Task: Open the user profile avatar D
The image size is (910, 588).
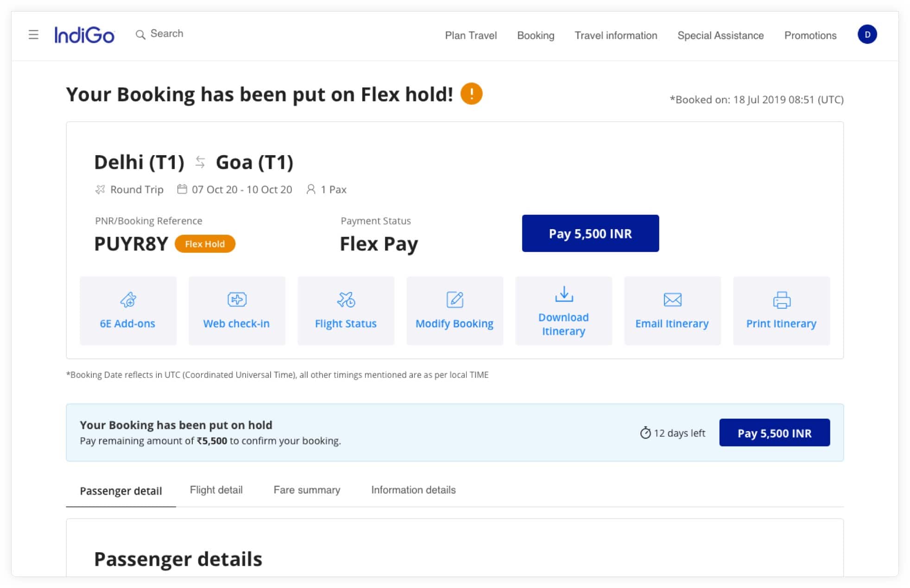Action: [x=866, y=35]
